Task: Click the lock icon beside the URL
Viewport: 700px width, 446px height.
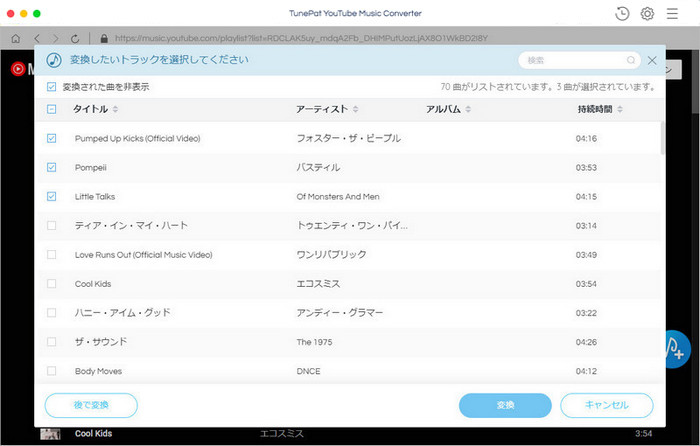Action: click(104, 39)
